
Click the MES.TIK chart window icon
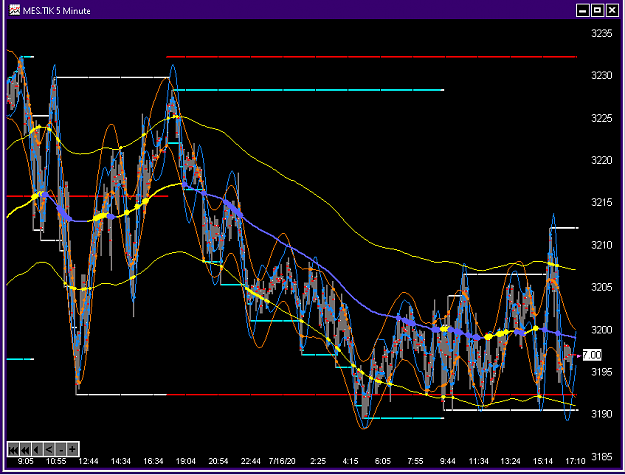click(15, 10)
